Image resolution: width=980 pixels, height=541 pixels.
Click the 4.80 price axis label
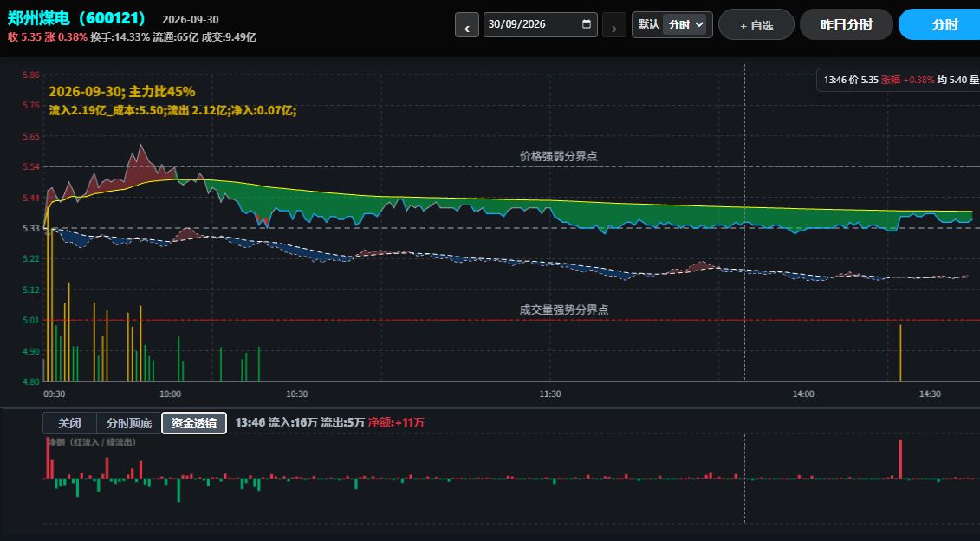[31, 381]
